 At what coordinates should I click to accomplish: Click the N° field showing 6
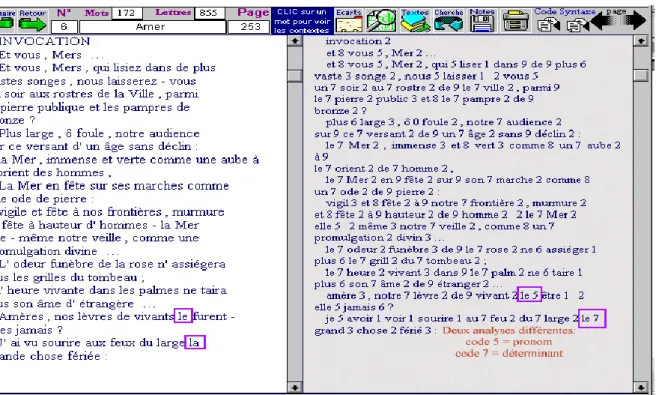(x=64, y=27)
